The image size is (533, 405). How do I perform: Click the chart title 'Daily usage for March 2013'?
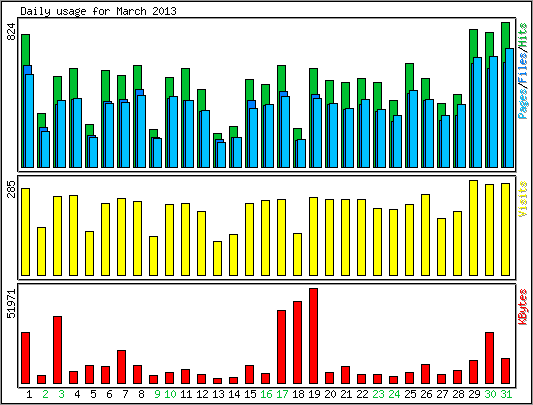click(x=98, y=11)
